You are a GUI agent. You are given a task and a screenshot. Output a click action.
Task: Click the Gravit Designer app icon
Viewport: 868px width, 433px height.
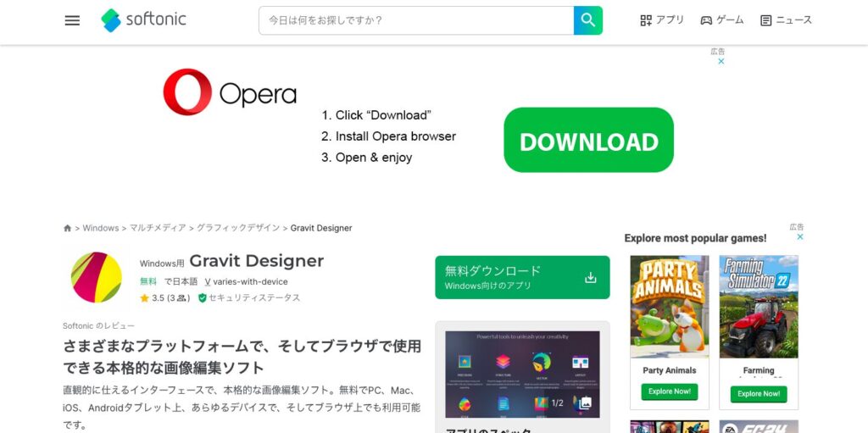click(x=96, y=277)
